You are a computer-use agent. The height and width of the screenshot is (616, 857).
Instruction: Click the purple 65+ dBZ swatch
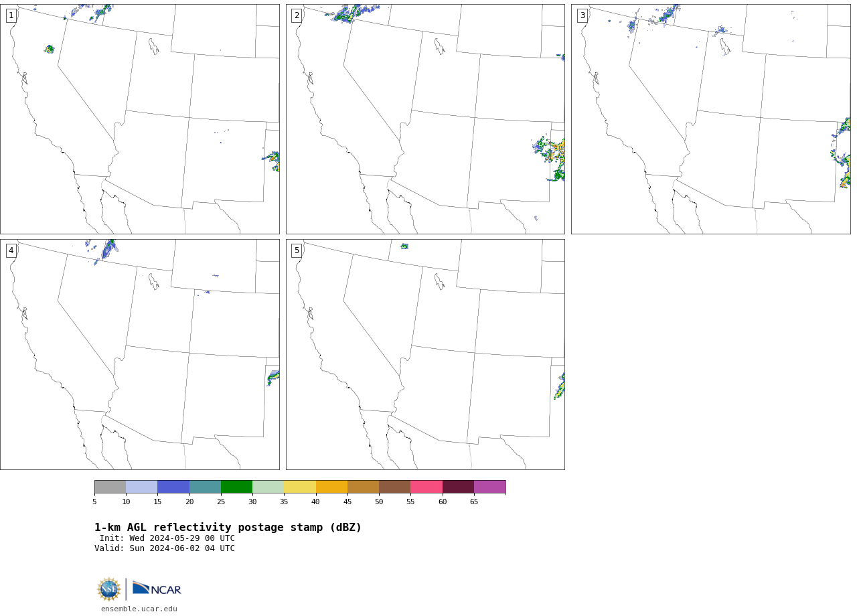pyautogui.click(x=490, y=487)
